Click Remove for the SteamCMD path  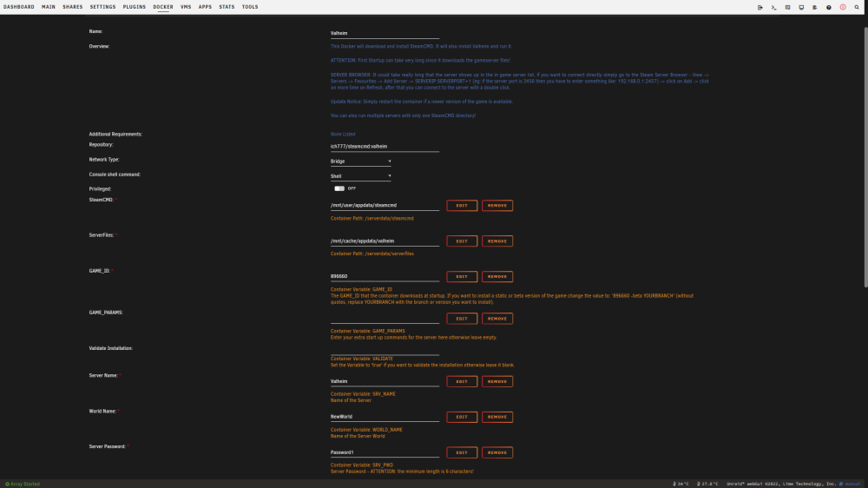coord(497,206)
